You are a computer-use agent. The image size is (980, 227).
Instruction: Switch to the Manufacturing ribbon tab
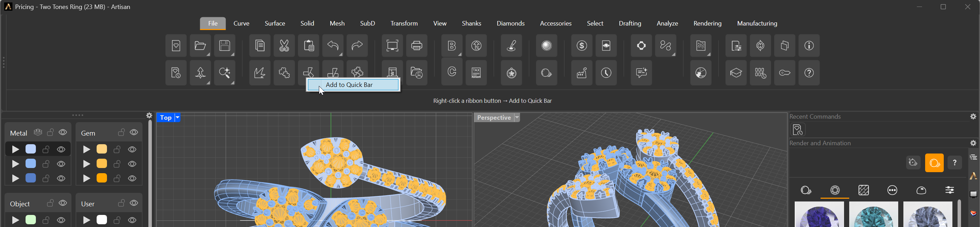coord(757,23)
